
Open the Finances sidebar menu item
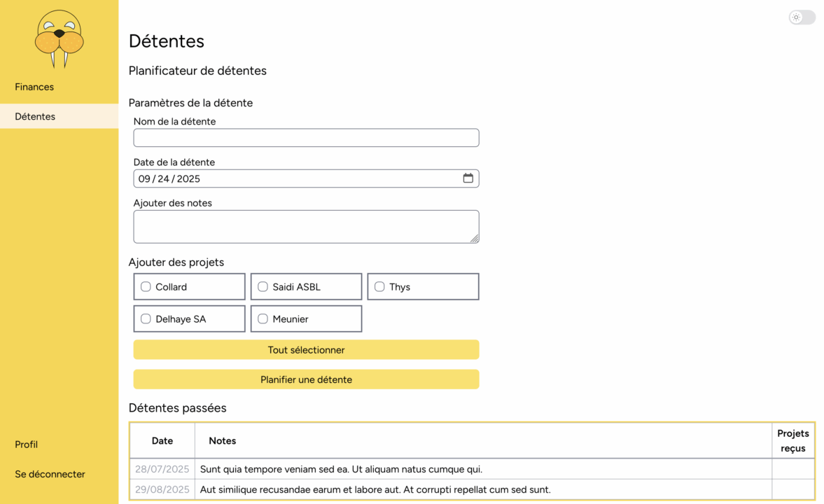tap(34, 87)
